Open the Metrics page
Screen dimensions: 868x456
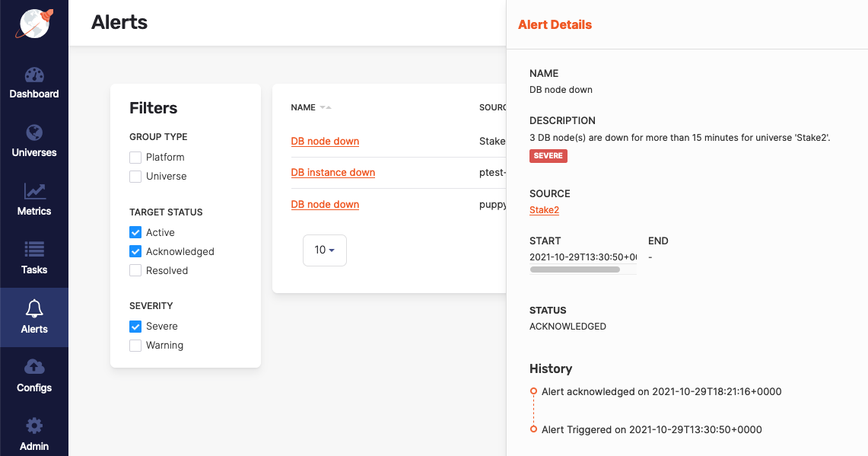tap(34, 200)
